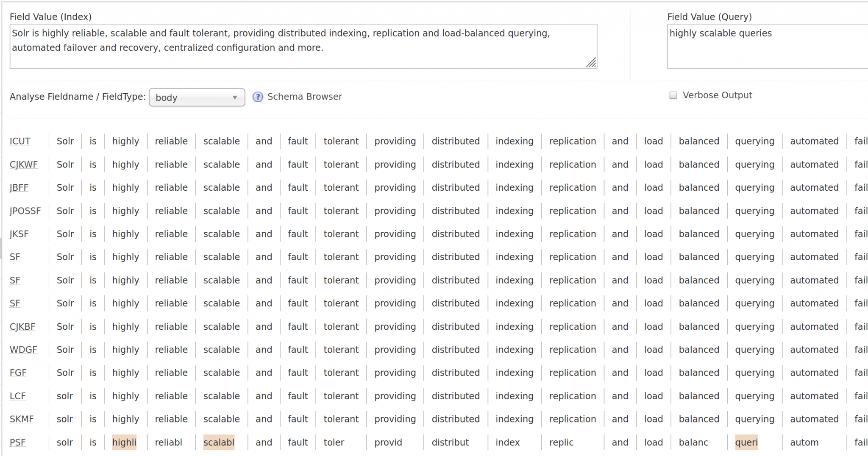Open the JBFF filter stage details
868x456 pixels.
pos(19,187)
